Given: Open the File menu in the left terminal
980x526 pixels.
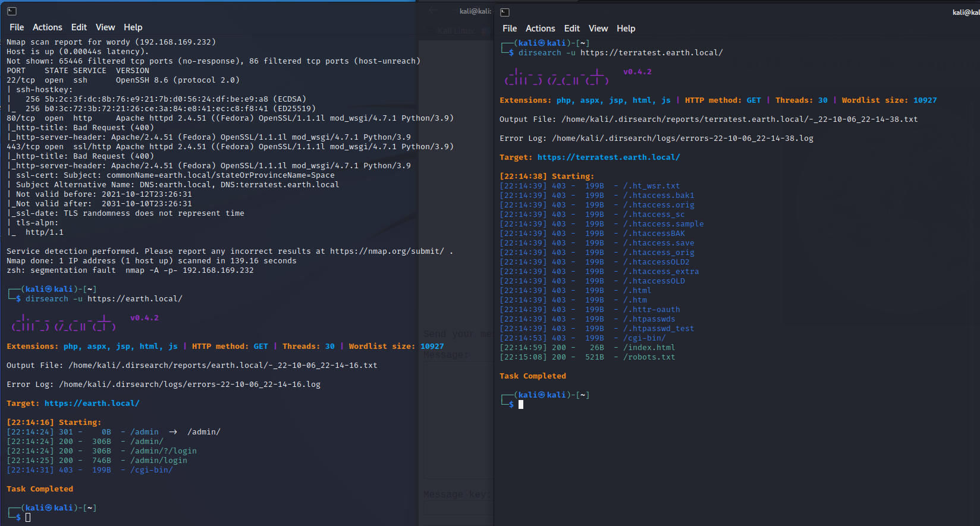Looking at the screenshot, I should (x=17, y=27).
